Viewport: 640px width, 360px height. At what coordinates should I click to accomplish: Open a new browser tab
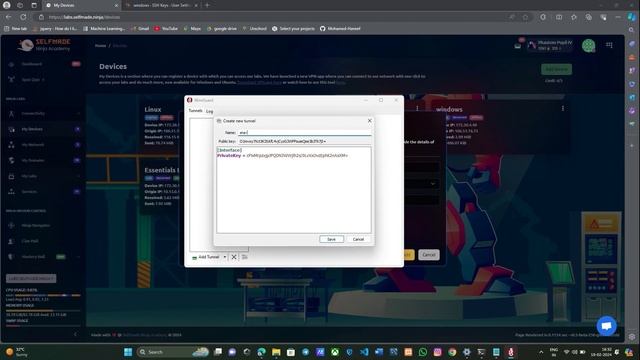point(207,5)
